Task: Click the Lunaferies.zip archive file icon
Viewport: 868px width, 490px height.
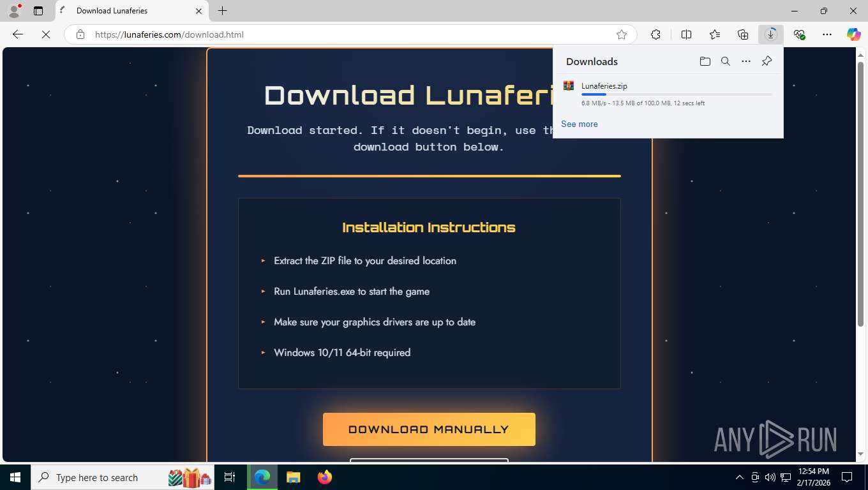Action: [x=569, y=85]
